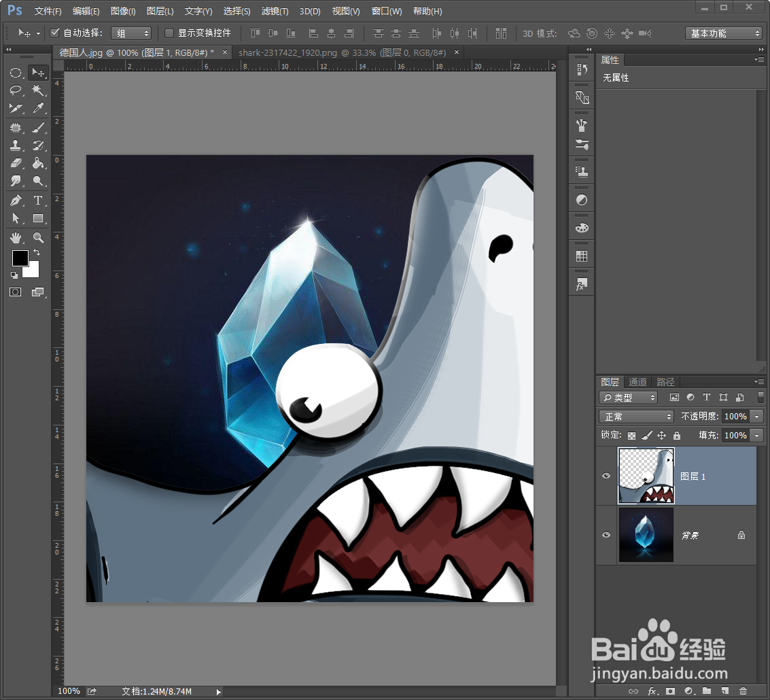Add layer mask at panel bottom
Image resolution: width=770 pixels, height=700 pixels.
point(670,691)
